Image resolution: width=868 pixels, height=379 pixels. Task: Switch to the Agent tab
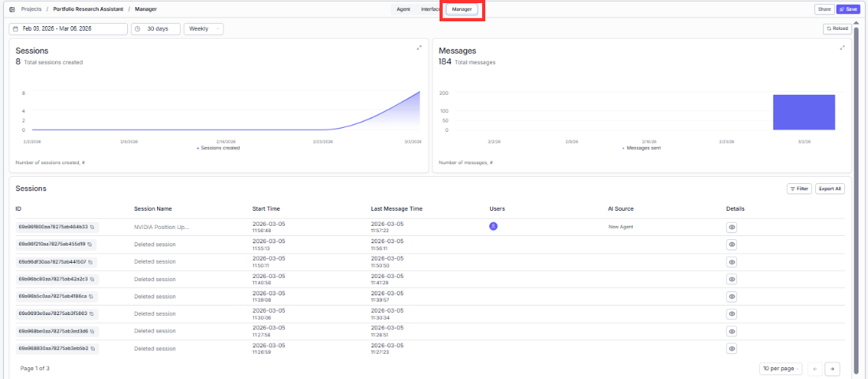point(403,9)
